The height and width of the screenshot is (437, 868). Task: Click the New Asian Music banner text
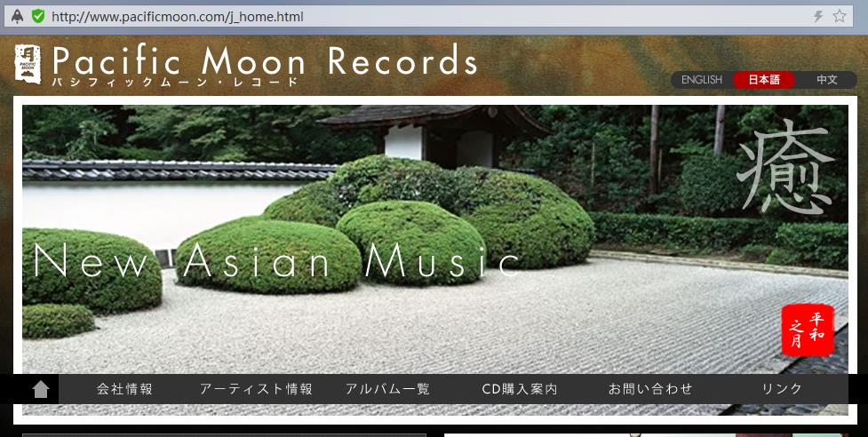(276, 260)
